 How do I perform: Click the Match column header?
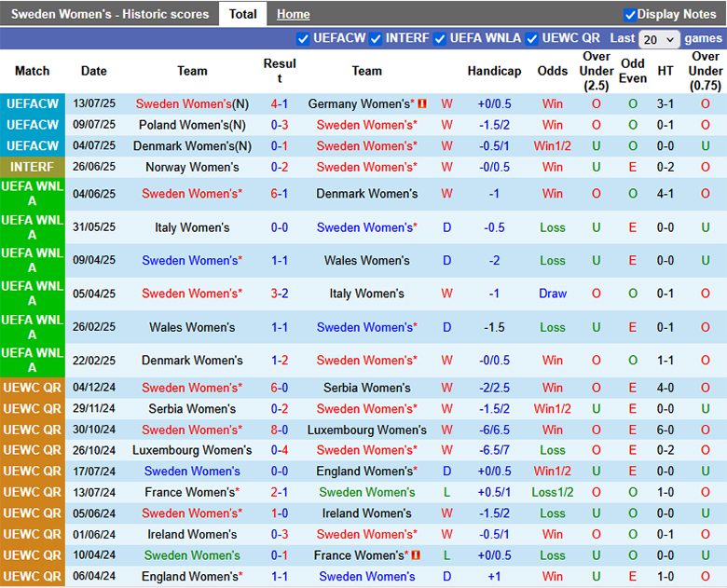click(x=32, y=71)
